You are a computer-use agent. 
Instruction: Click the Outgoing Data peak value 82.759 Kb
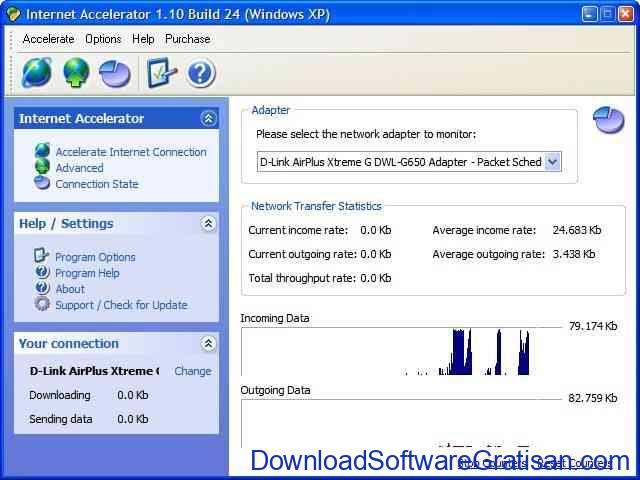(x=593, y=398)
